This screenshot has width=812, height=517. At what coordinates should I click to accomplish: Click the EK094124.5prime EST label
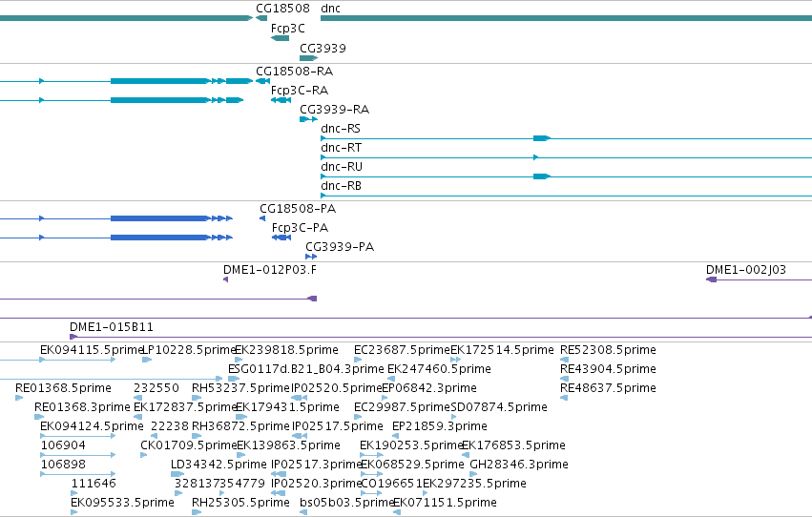pyautogui.click(x=92, y=427)
